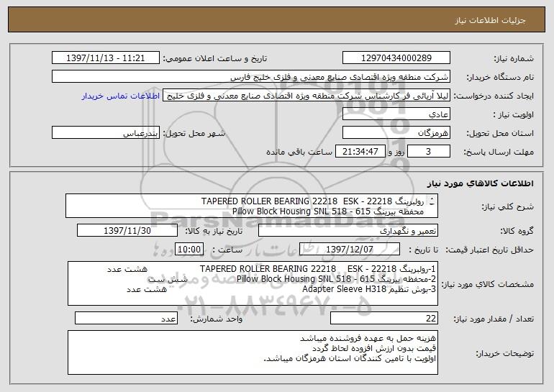Click the need date field 1397/11/30
This screenshot has width=554, height=392.
[127, 231]
